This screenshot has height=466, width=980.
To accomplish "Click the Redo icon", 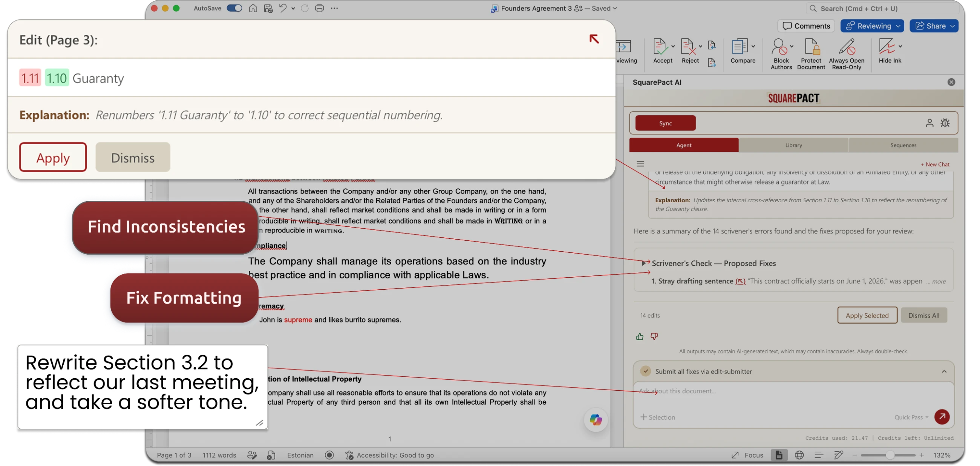I will click(304, 8).
